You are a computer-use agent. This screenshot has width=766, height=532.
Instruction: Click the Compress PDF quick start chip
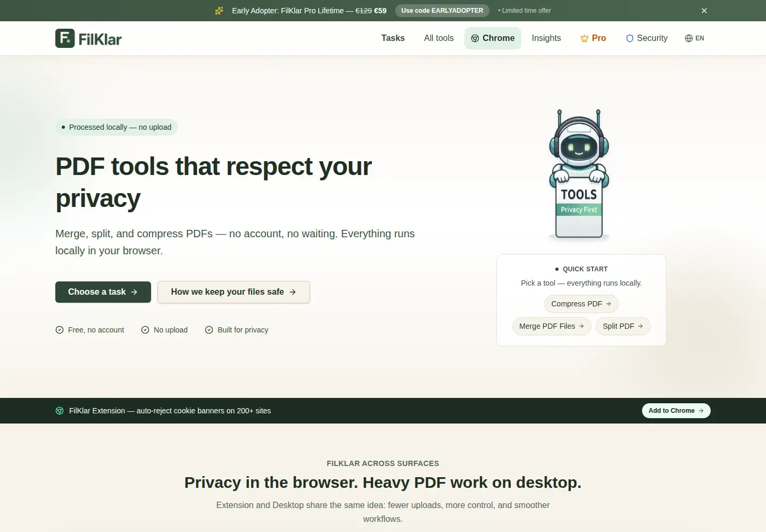coord(581,304)
